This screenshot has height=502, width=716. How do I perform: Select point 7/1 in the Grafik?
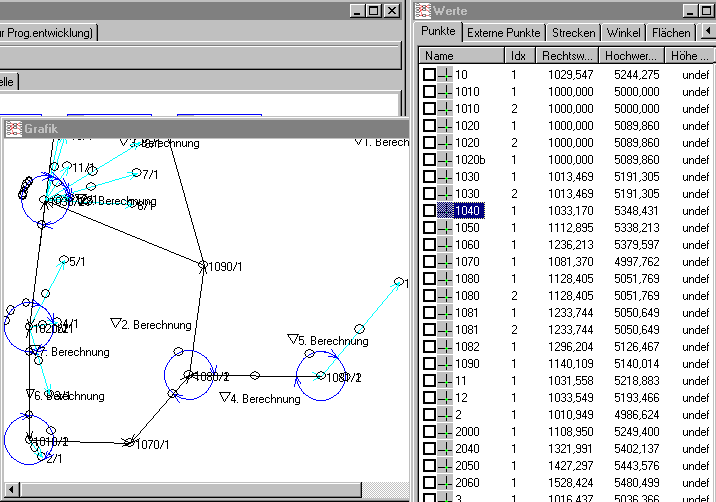[x=136, y=172]
